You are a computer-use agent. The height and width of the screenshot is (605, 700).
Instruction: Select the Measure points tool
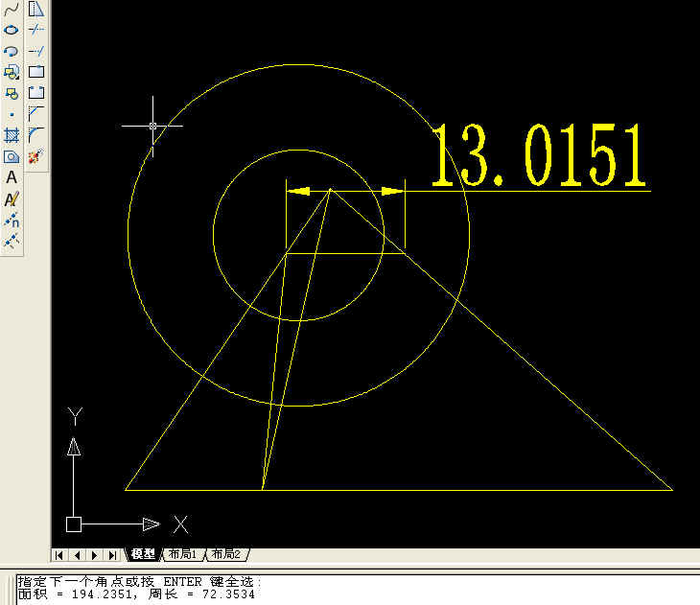[x=12, y=241]
